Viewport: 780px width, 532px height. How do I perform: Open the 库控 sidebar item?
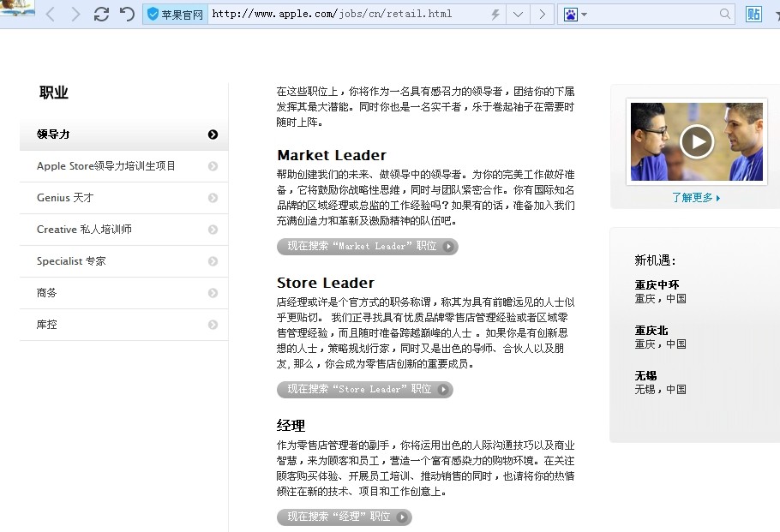tap(124, 325)
